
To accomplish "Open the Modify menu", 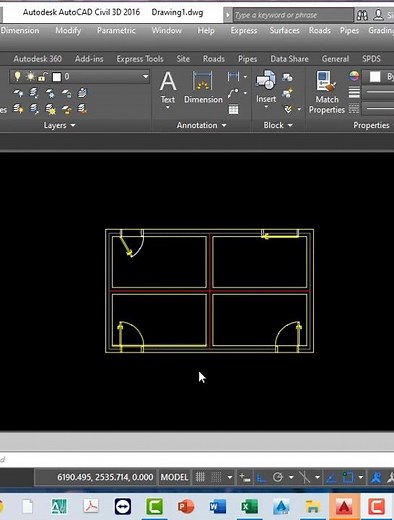I will [68, 31].
